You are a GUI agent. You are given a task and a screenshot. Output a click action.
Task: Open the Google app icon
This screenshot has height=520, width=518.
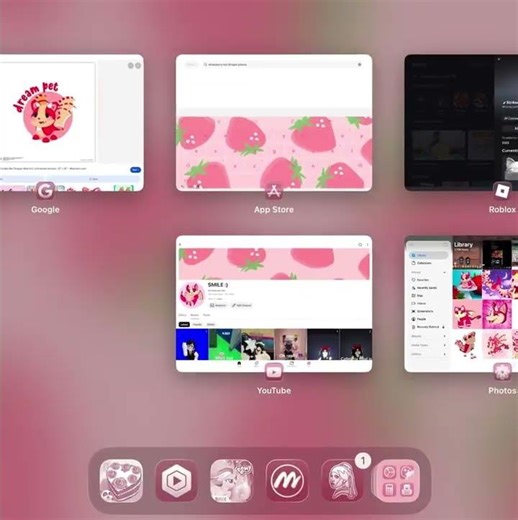point(45,191)
